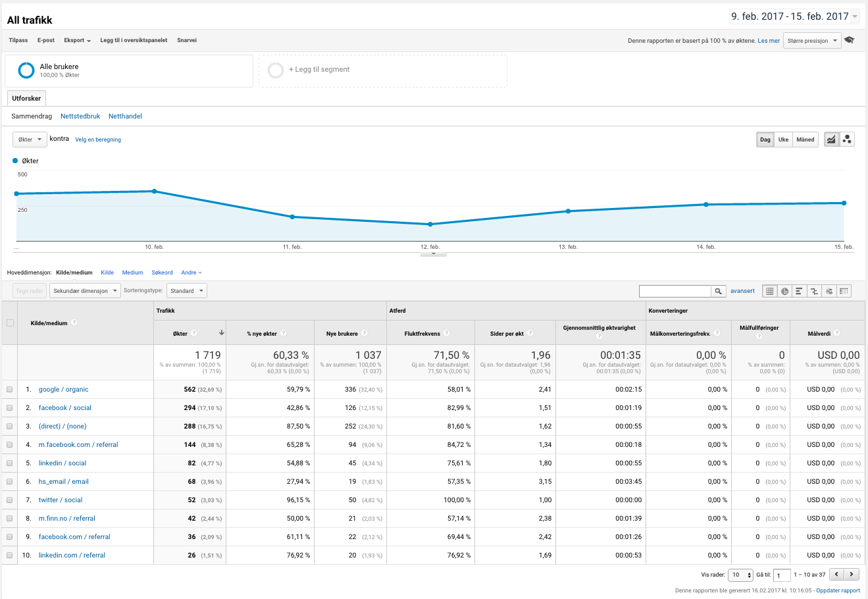868x599 pixels.
Task: Click the Oppdater rapport link
Action: (838, 590)
